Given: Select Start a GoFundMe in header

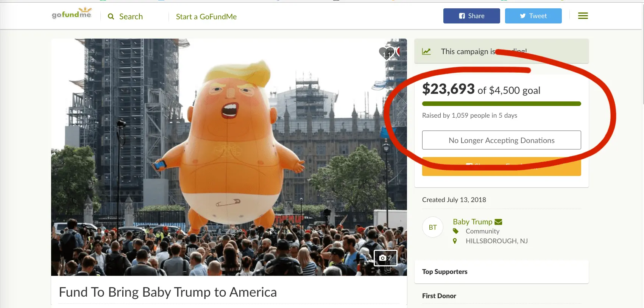Looking at the screenshot, I should (206, 17).
